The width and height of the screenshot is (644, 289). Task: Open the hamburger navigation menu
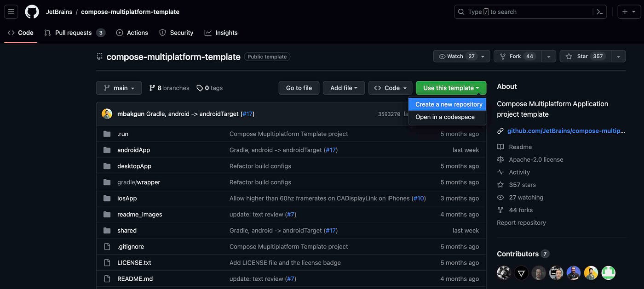click(x=11, y=11)
